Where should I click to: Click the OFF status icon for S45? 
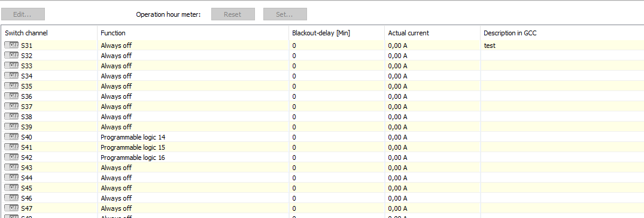pos(11,188)
